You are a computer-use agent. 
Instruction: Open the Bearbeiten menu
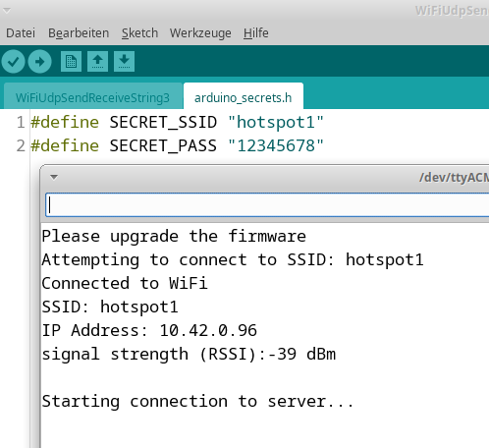click(79, 33)
